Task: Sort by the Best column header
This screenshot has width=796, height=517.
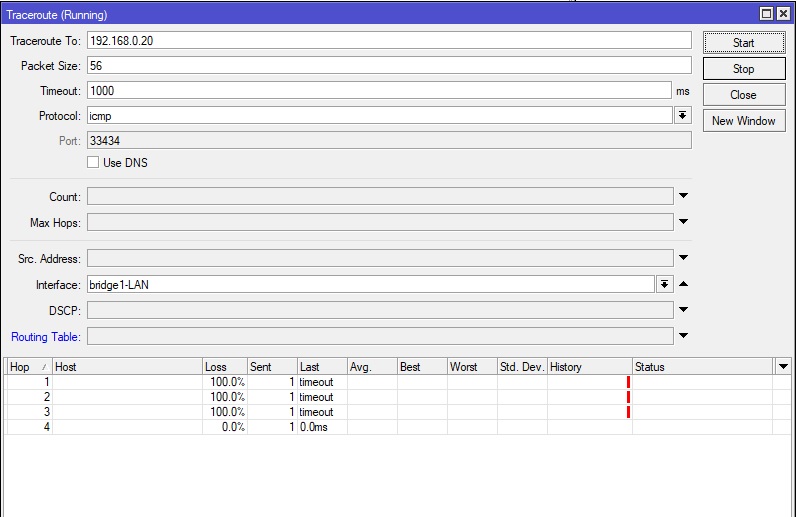Action: 422,367
